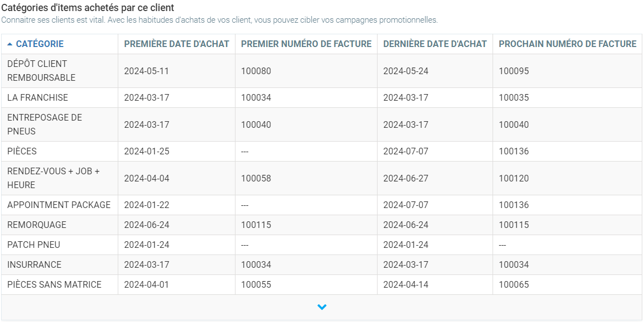This screenshot has height=322, width=644.
Task: Select the La Franchise category row
Action: pos(38,98)
